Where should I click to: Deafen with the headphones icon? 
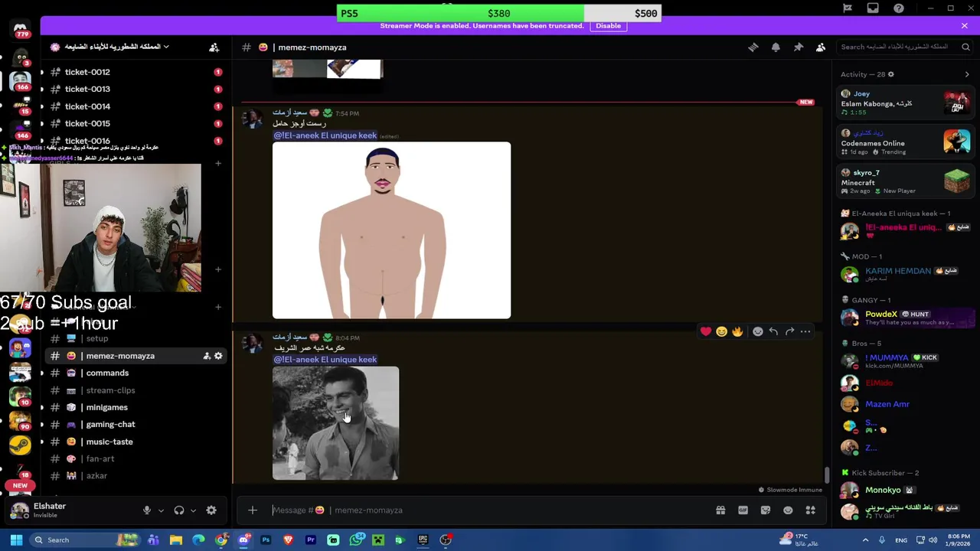179,510
